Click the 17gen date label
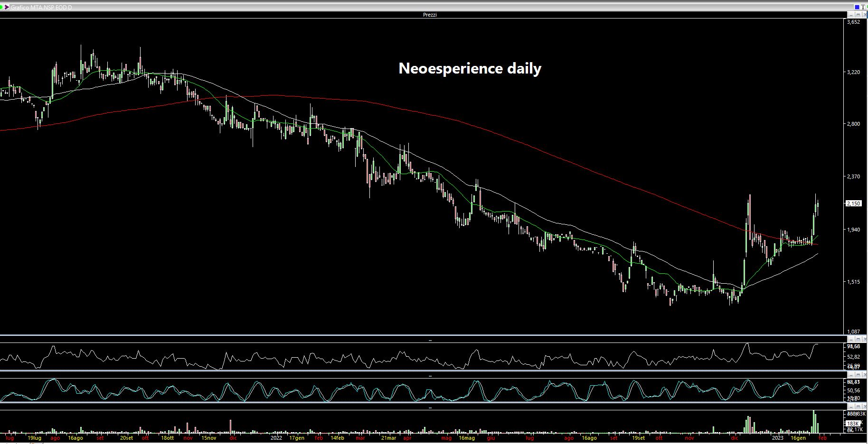This screenshot has height=444, width=868. 297,438
